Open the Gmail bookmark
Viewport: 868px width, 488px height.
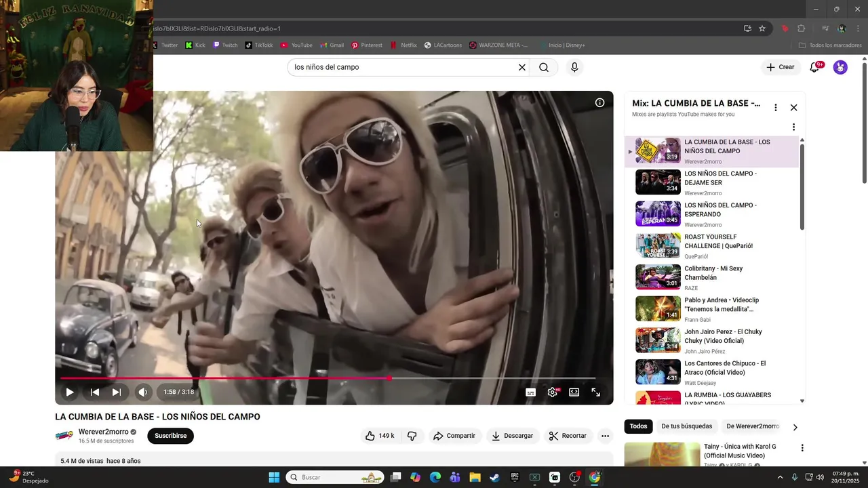(x=332, y=45)
